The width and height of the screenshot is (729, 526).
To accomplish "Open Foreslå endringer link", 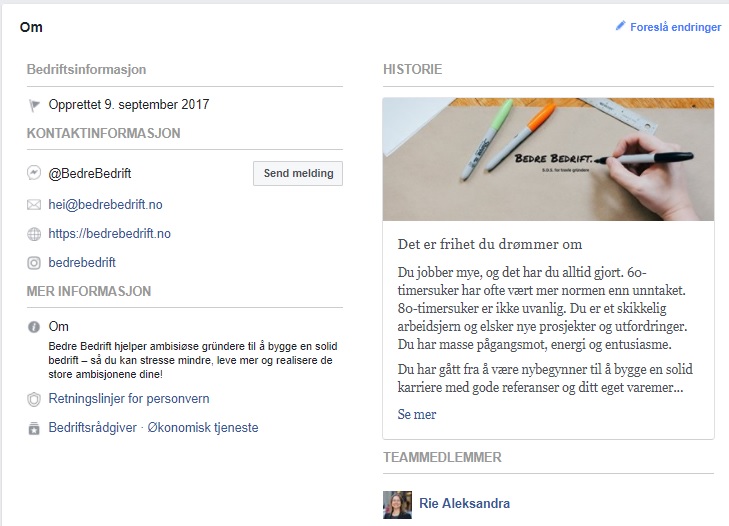I will [675, 27].
